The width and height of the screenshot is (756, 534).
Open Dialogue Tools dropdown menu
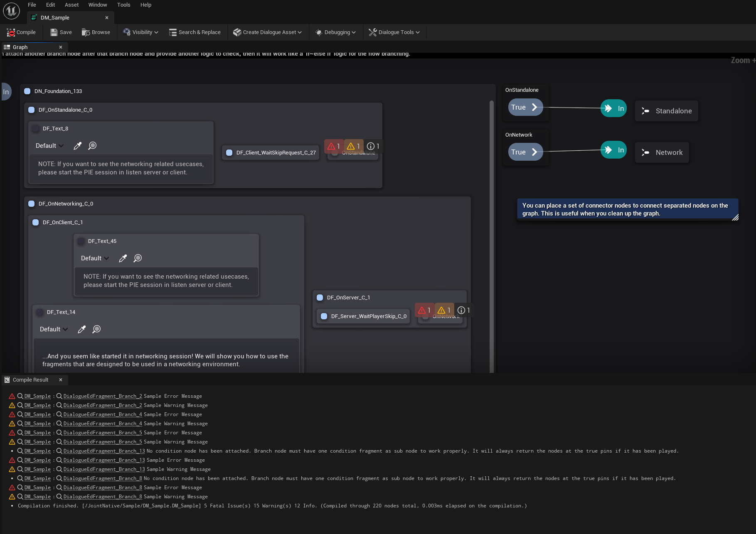pos(394,32)
